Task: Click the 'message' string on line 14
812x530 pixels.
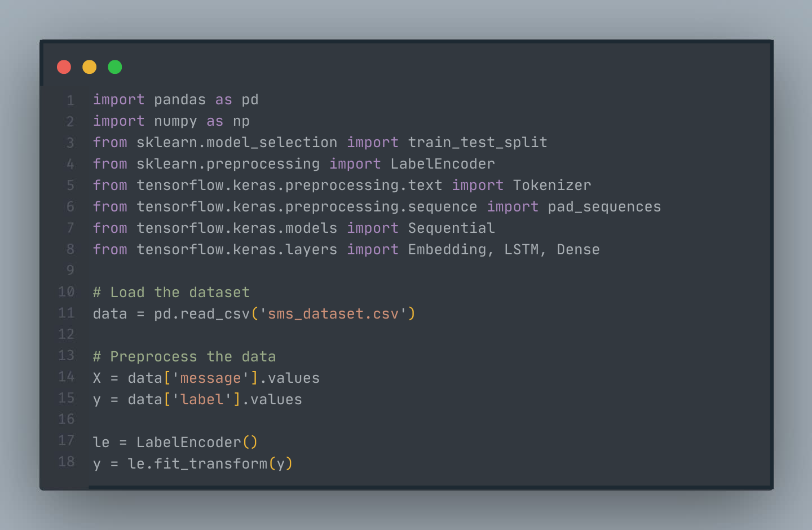Action: [x=210, y=378]
